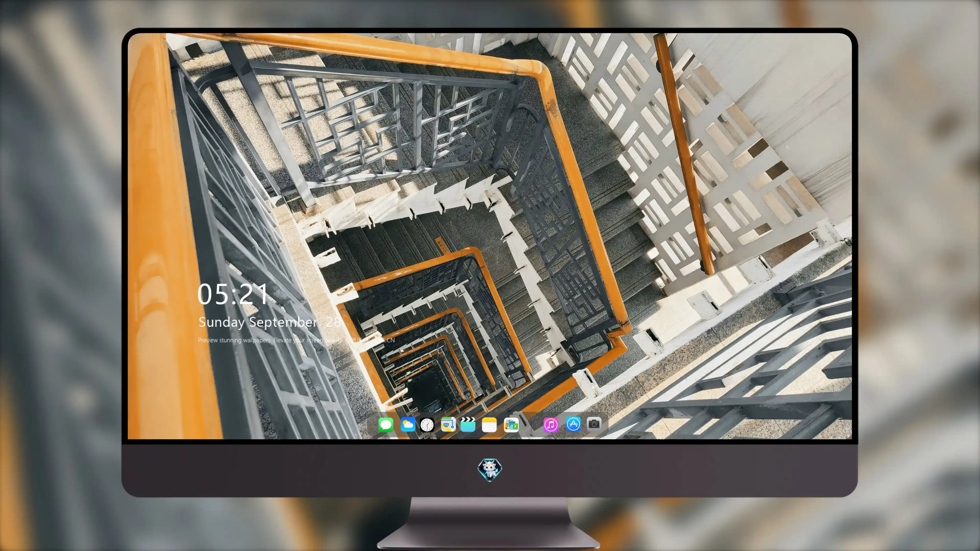Open the Videos clapperboard app

pyautogui.click(x=468, y=424)
